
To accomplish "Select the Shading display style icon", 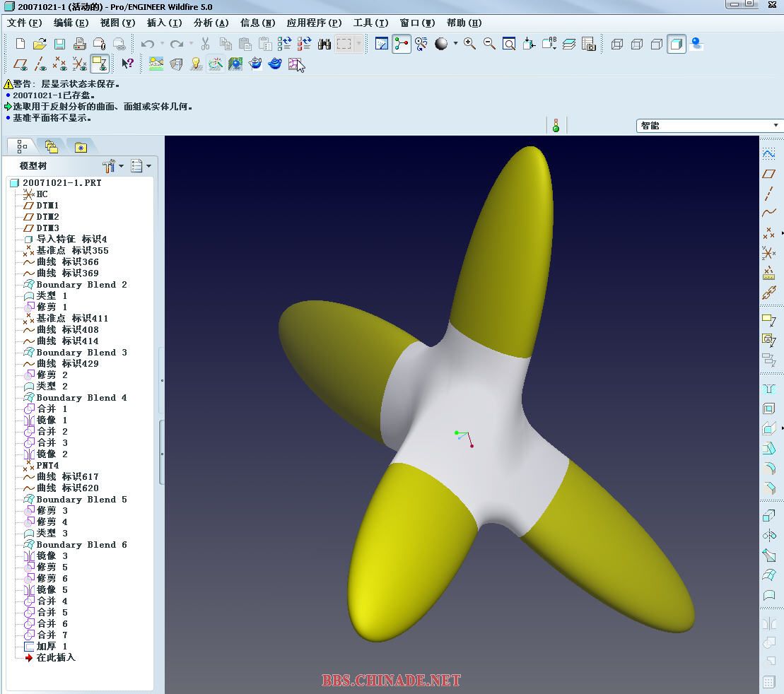I will pyautogui.click(x=677, y=44).
